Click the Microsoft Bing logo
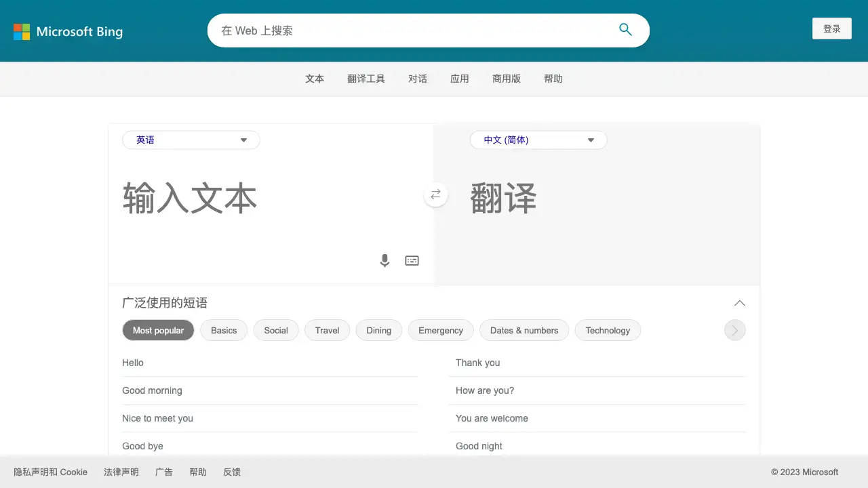The height and width of the screenshot is (488, 868). (68, 31)
